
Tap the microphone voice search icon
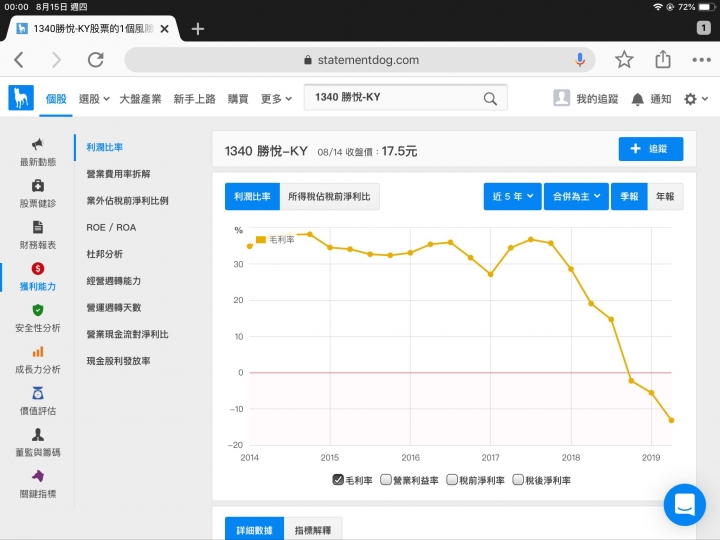580,60
